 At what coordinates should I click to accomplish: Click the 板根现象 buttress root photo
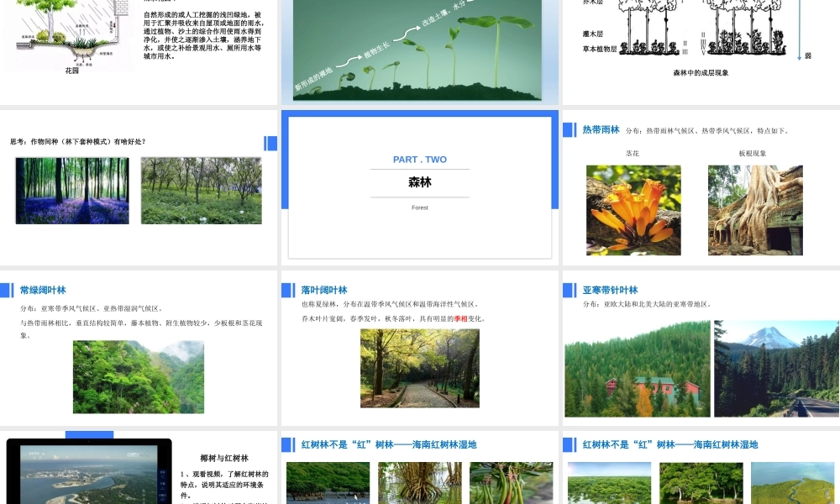coord(754,210)
